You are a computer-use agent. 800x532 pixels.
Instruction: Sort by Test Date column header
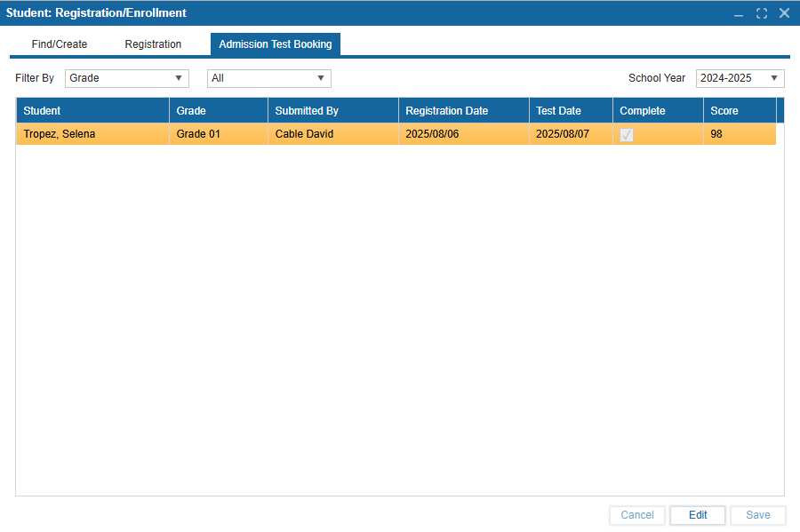pyautogui.click(x=570, y=111)
